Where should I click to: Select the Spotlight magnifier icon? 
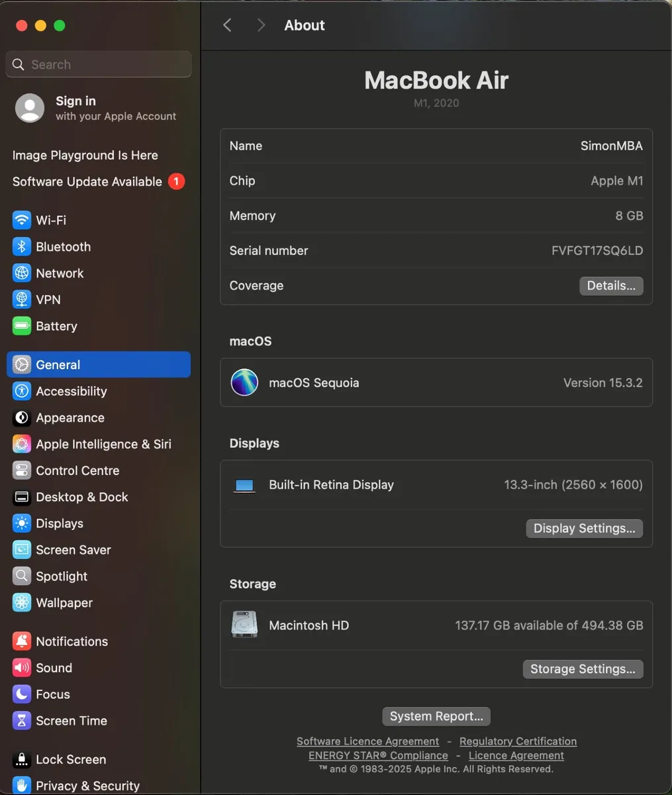21,576
